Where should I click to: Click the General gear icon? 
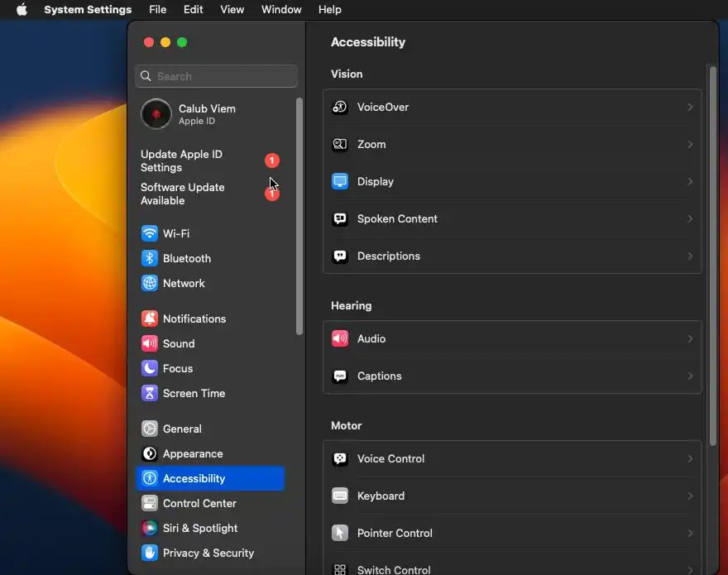coord(150,429)
